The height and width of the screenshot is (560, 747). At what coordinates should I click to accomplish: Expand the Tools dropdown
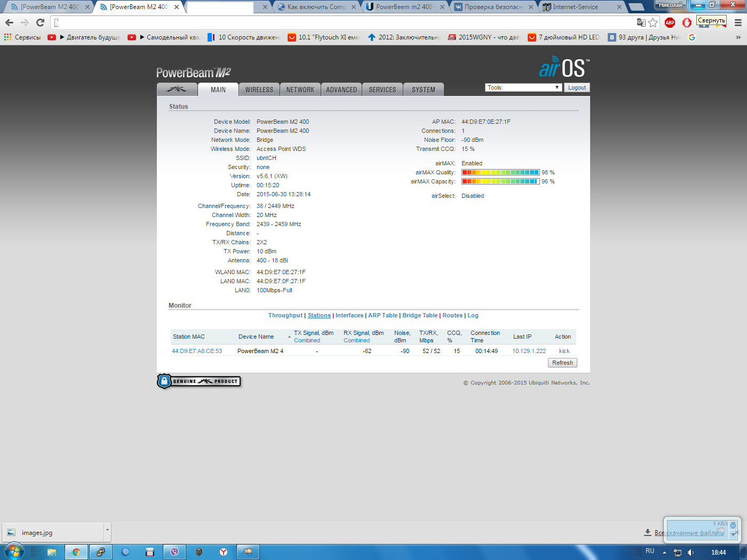pyautogui.click(x=523, y=87)
